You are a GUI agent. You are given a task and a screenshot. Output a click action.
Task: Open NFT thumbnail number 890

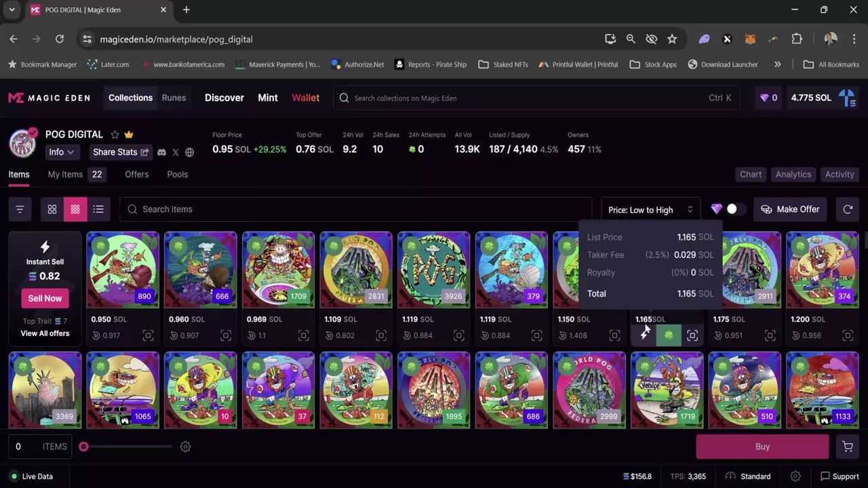123,270
